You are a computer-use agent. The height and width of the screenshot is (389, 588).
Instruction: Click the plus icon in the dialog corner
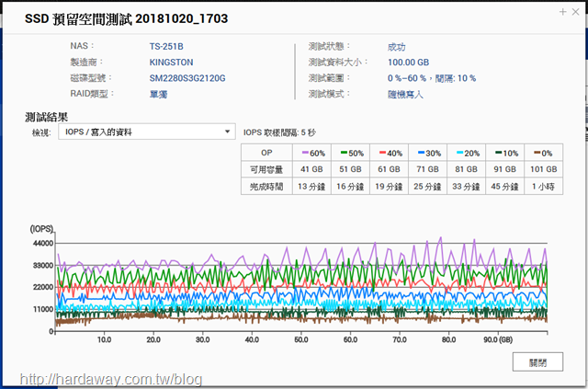point(562,12)
